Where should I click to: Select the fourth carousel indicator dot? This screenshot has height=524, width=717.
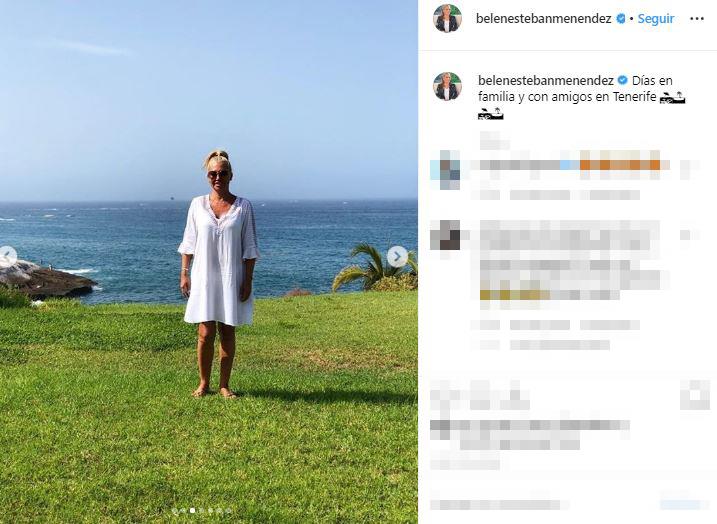coord(201,510)
